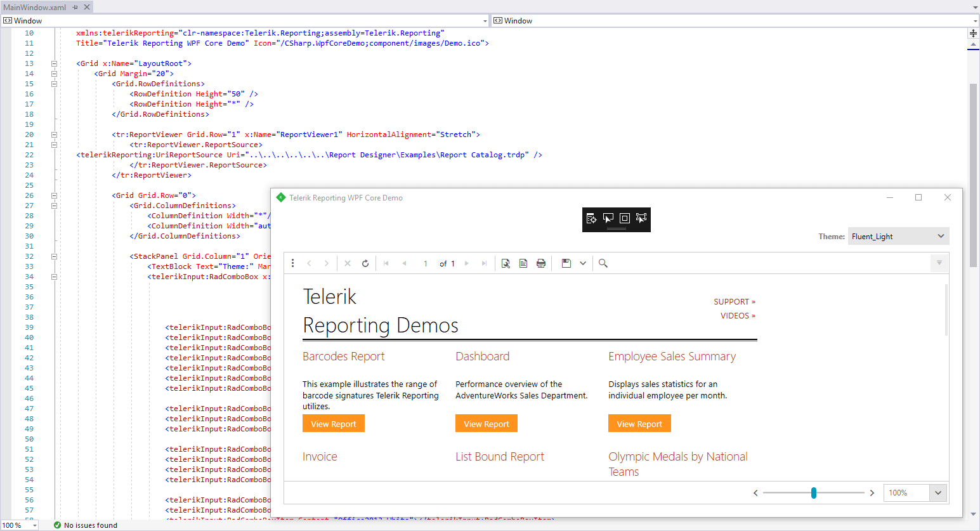
Task: Open the SUPPORT link
Action: tap(735, 302)
